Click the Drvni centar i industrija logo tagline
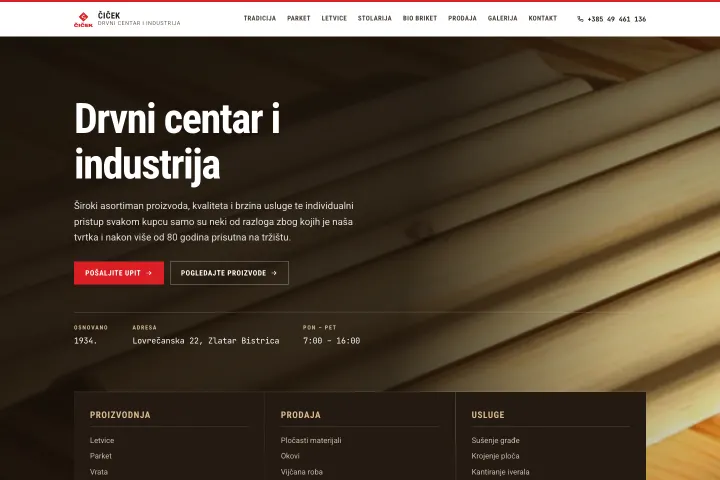The width and height of the screenshot is (720, 480). point(139,23)
